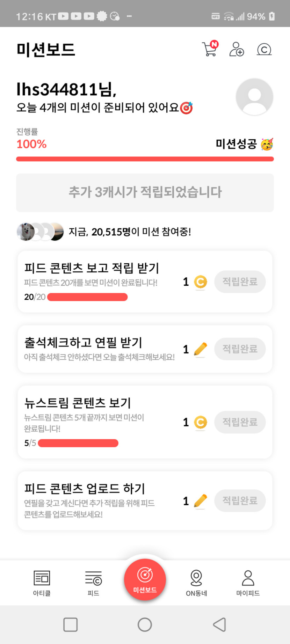Tap the mission participants avatar group
Image resolution: width=290 pixels, height=644 pixels.
[x=40, y=232]
